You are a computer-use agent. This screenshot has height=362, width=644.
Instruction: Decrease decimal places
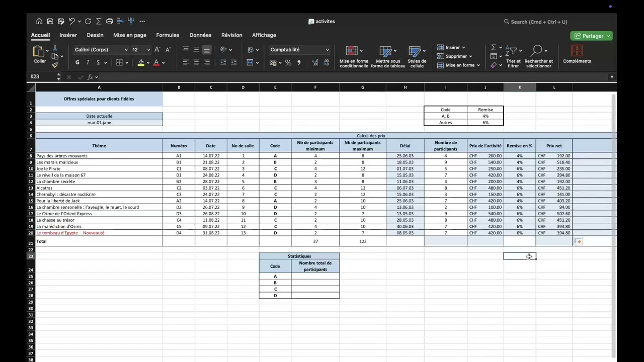click(326, 63)
